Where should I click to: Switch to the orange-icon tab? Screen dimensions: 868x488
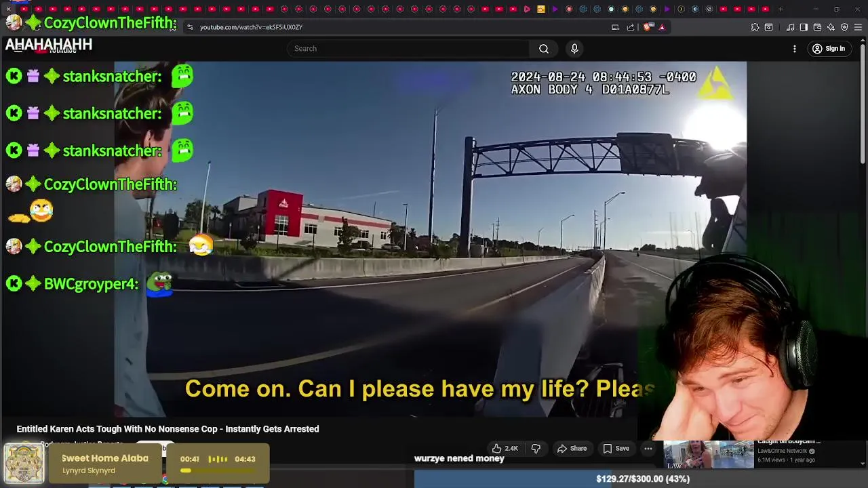coord(540,9)
